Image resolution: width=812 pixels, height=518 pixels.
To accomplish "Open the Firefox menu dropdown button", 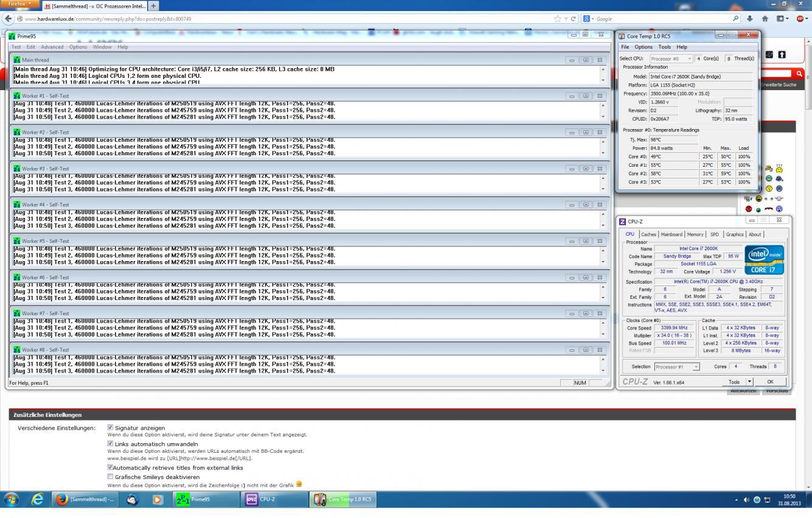I will pos(19,4).
